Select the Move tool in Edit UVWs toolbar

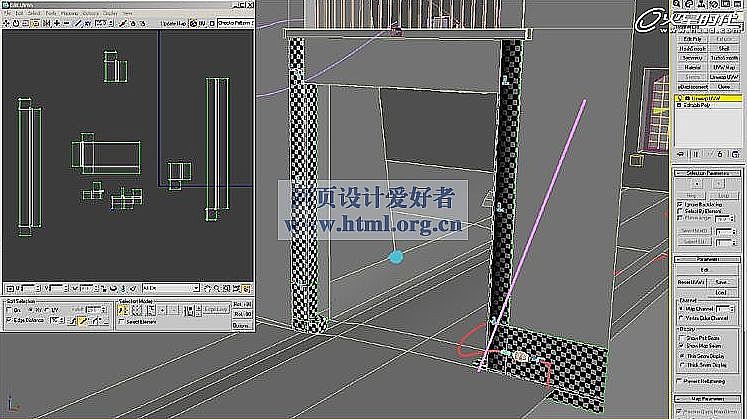pyautogui.click(x=6, y=23)
